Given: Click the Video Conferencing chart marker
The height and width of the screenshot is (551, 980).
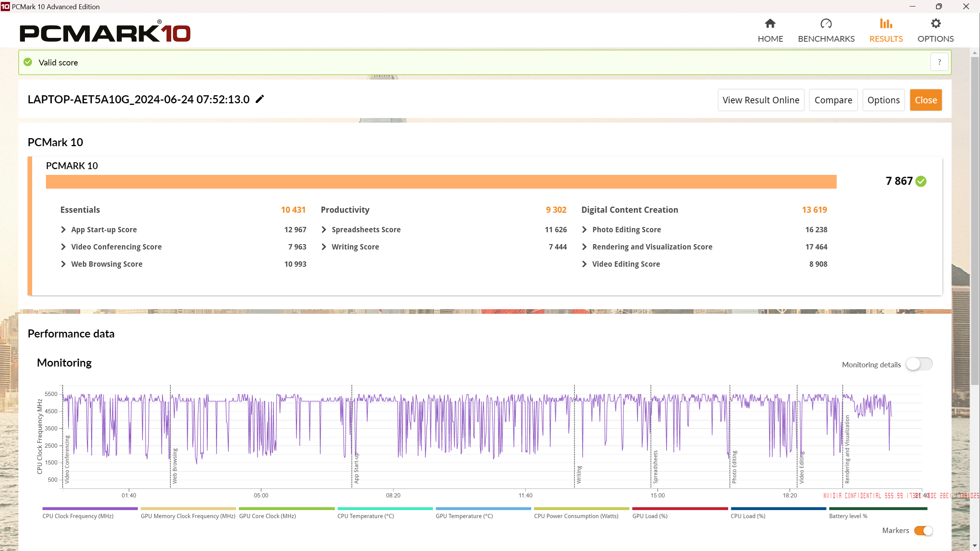Looking at the screenshot, I should (x=67, y=459).
